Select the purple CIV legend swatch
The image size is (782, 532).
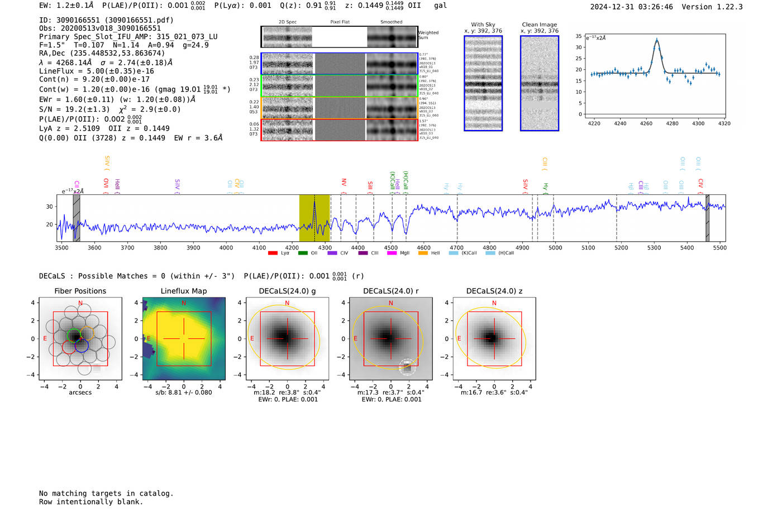(332, 253)
